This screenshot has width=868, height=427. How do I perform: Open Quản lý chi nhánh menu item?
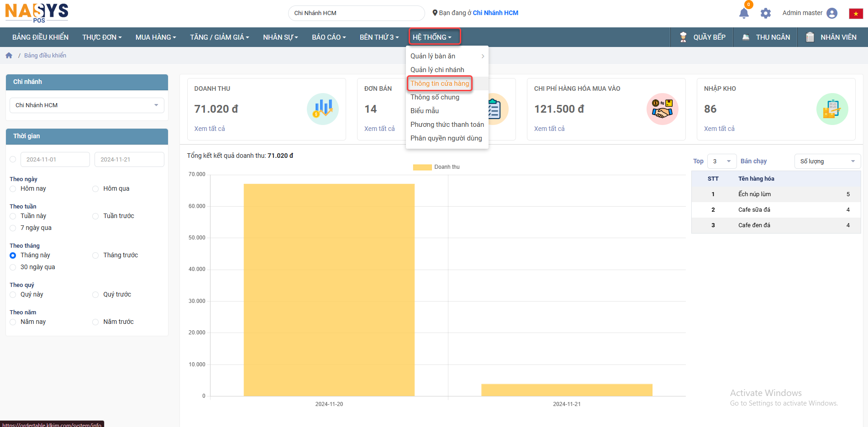[x=447, y=70]
